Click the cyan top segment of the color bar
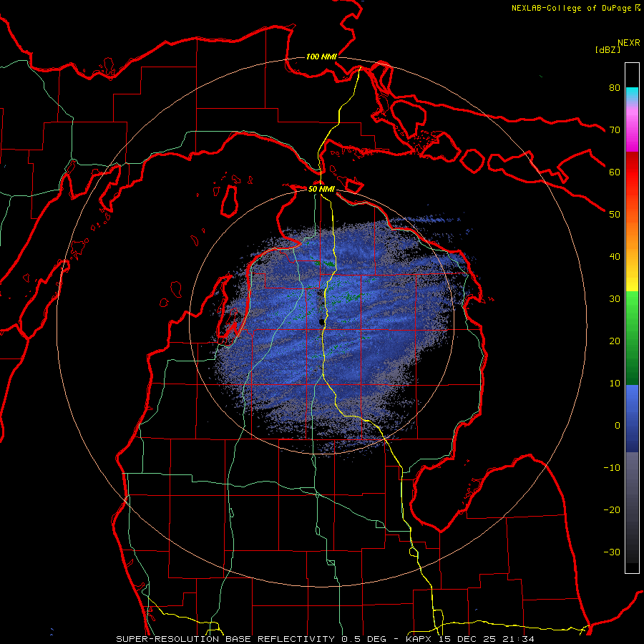Image resolution: width=644 pixels, height=644 pixels. coord(632,94)
